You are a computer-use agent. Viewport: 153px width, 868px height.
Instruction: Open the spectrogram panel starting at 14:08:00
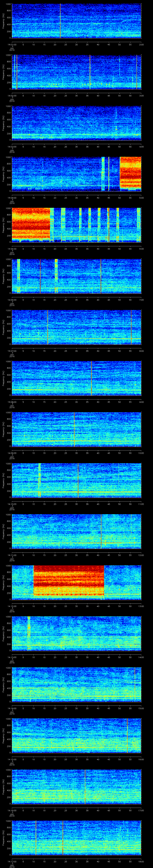[x=77, y=378]
